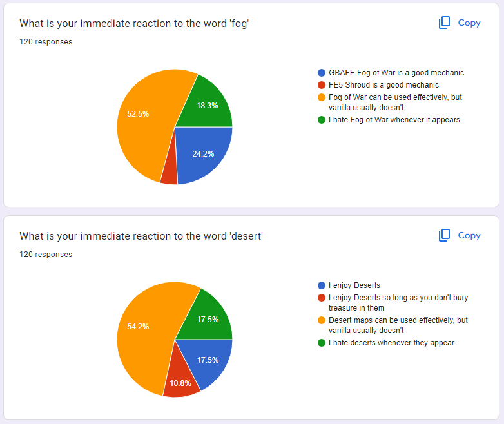Click the copy icon for the desert chart
Viewport: 504px width, 424px height.
coord(444,235)
